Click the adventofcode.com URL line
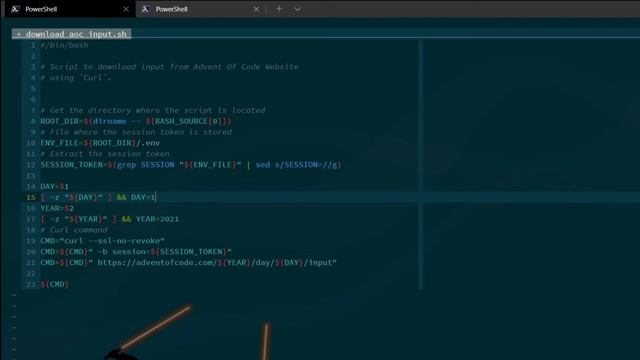The image size is (640, 360). tap(189, 263)
